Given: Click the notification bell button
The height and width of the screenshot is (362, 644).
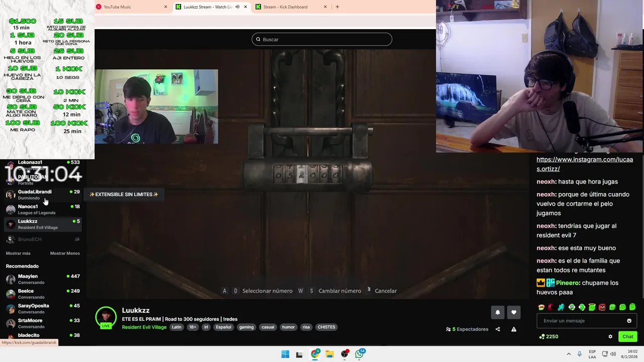Looking at the screenshot, I should [x=498, y=312].
